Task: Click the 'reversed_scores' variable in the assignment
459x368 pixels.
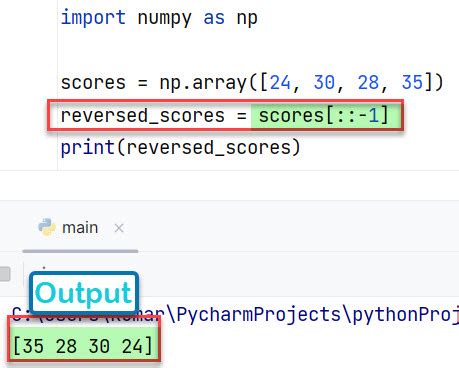Action: pyautogui.click(x=143, y=116)
